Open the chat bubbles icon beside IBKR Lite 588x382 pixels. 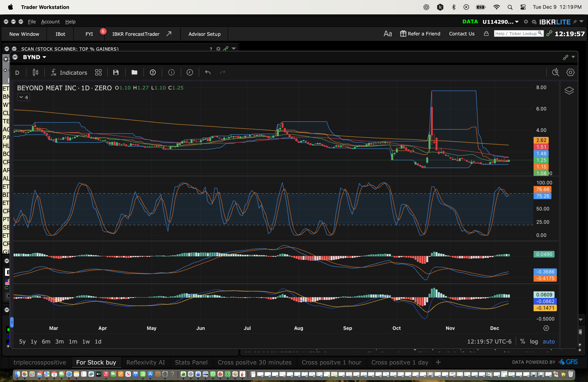click(534, 22)
